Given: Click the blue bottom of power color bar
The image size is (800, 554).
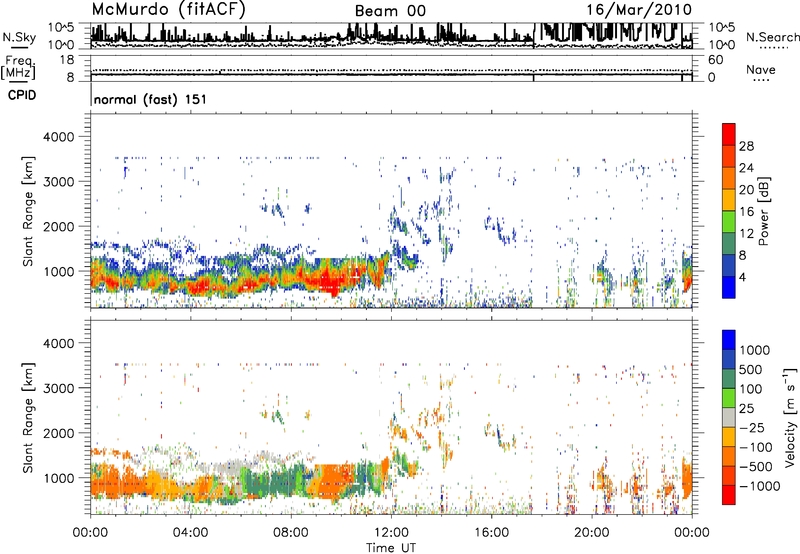Looking at the screenshot, I should click(x=729, y=287).
